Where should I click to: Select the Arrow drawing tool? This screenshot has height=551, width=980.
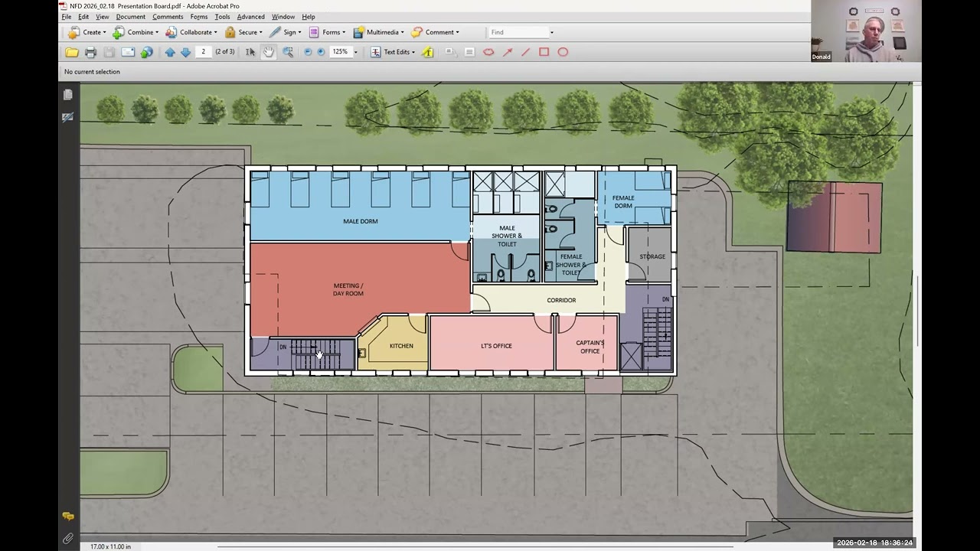click(x=507, y=52)
